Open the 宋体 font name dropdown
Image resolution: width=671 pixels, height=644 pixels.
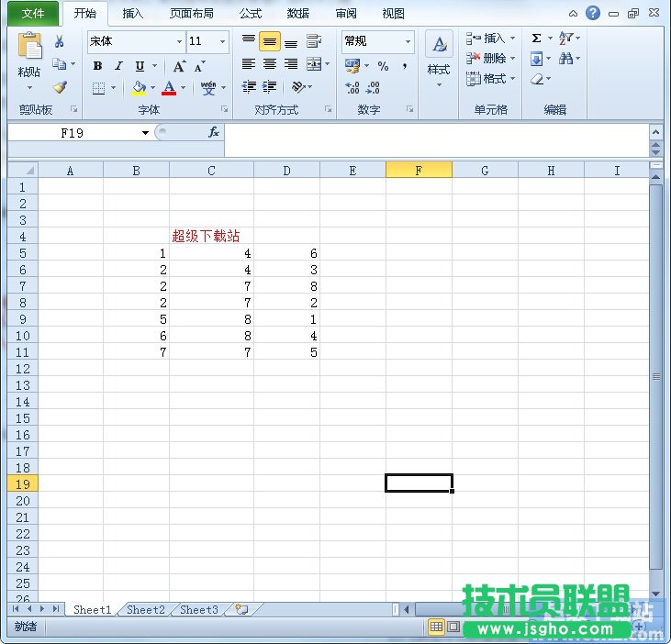(x=179, y=42)
